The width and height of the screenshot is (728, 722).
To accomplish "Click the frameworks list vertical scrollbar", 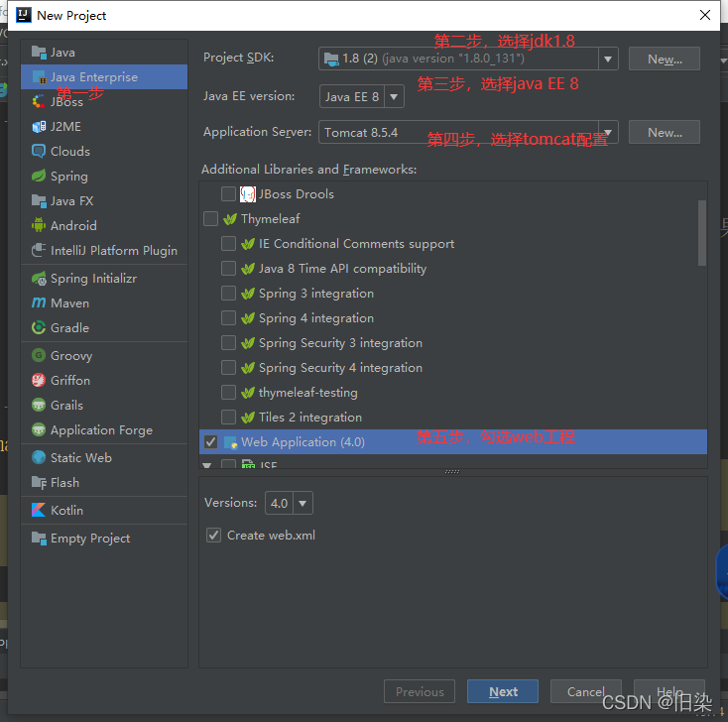I will click(702, 233).
